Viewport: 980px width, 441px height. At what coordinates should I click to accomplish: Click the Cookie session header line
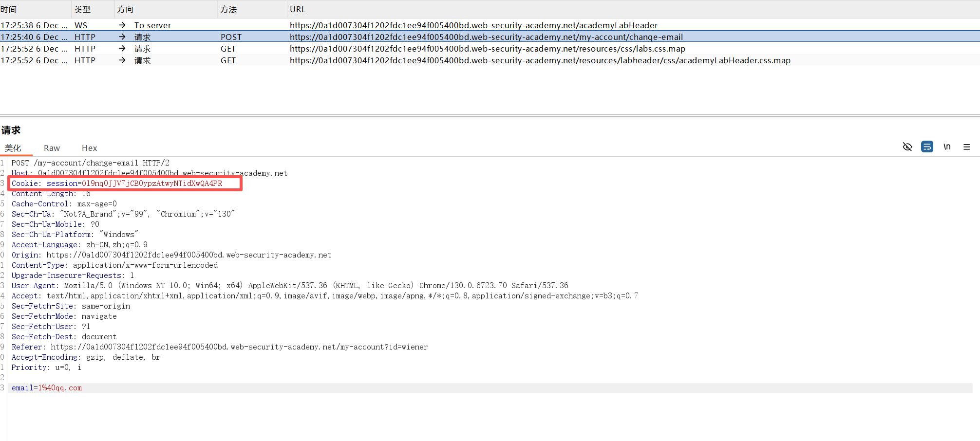point(117,184)
